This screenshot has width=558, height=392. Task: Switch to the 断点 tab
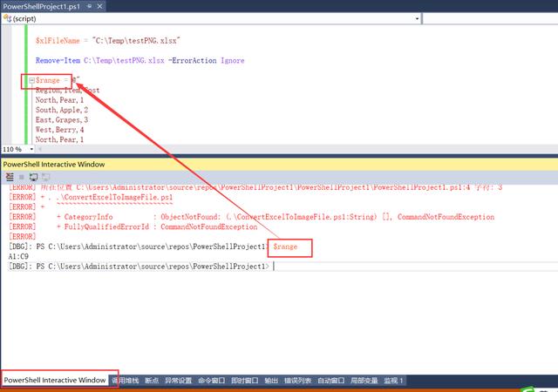[152, 381]
